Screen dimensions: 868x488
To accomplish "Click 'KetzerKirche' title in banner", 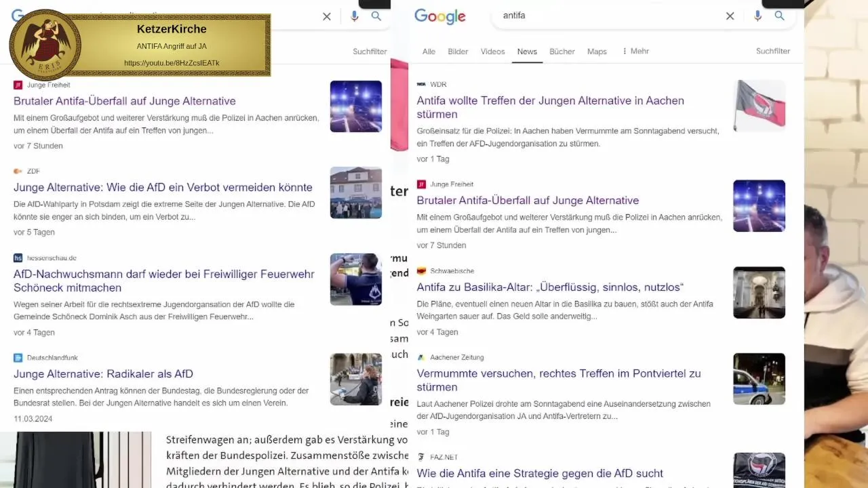I will 172,29.
